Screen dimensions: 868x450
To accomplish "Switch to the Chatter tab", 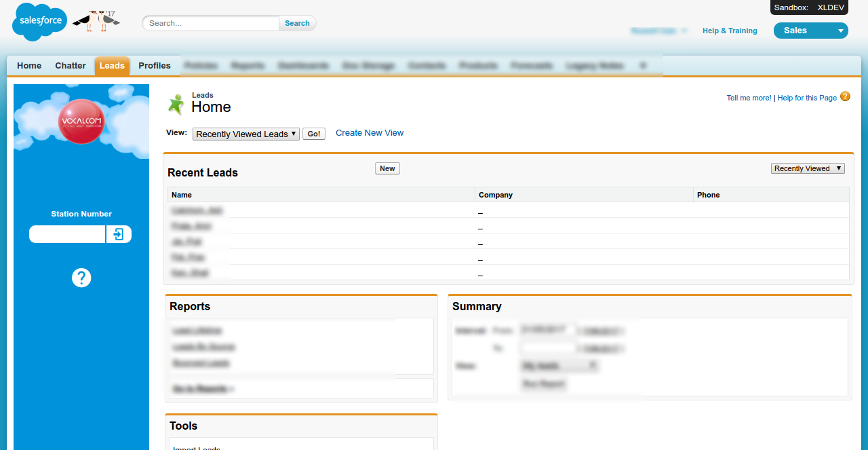I will click(71, 66).
